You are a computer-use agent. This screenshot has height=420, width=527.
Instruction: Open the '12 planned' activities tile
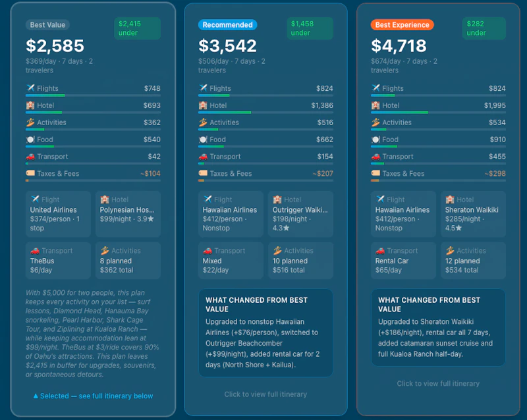(473, 261)
